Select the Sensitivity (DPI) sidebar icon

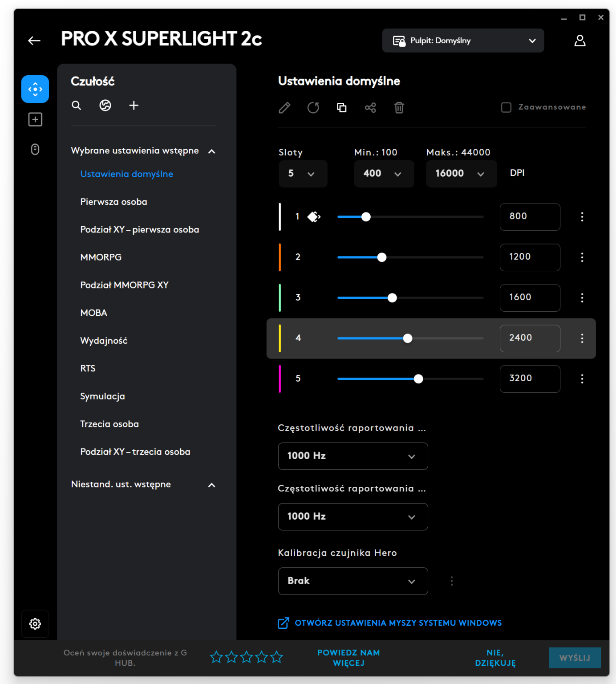pos(35,89)
